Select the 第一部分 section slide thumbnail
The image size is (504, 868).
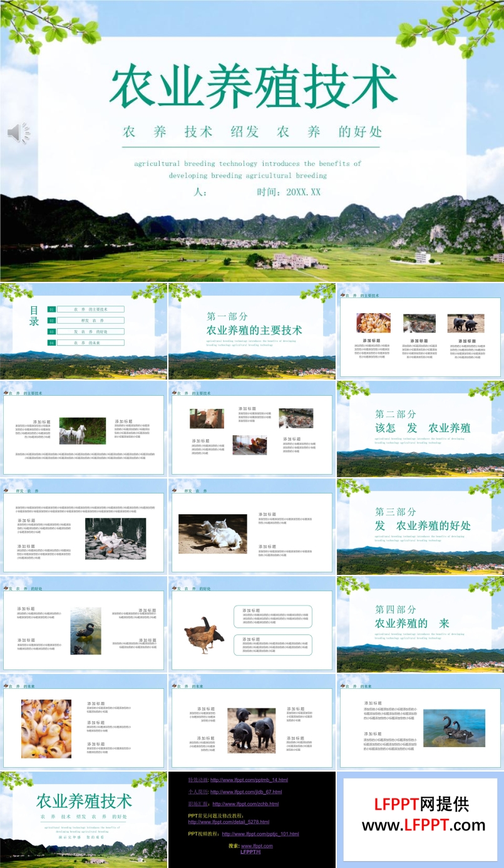click(252, 331)
